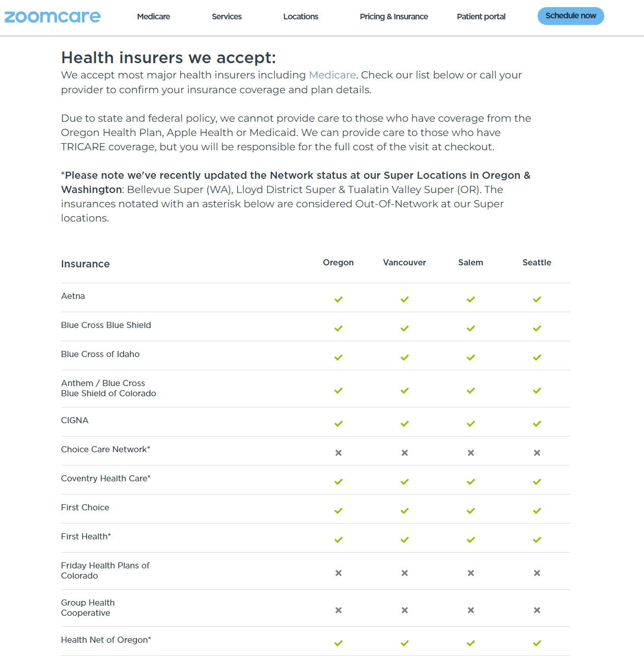This screenshot has height=656, width=644.
Task: Click Group Health Cooperative X under Seattle
Action: 537,610
